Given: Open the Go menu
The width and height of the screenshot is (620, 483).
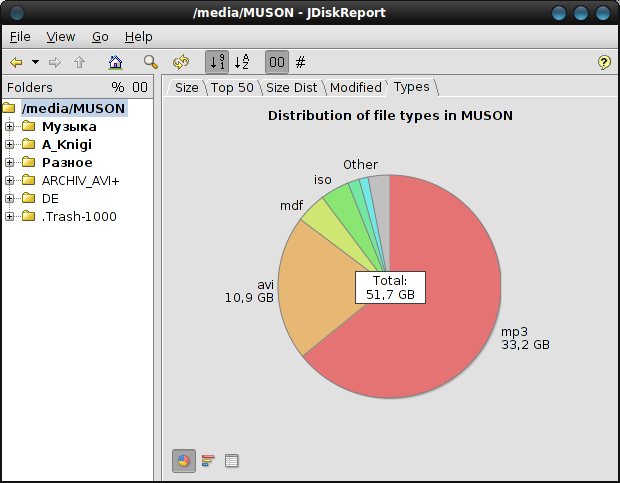Looking at the screenshot, I should [100, 37].
